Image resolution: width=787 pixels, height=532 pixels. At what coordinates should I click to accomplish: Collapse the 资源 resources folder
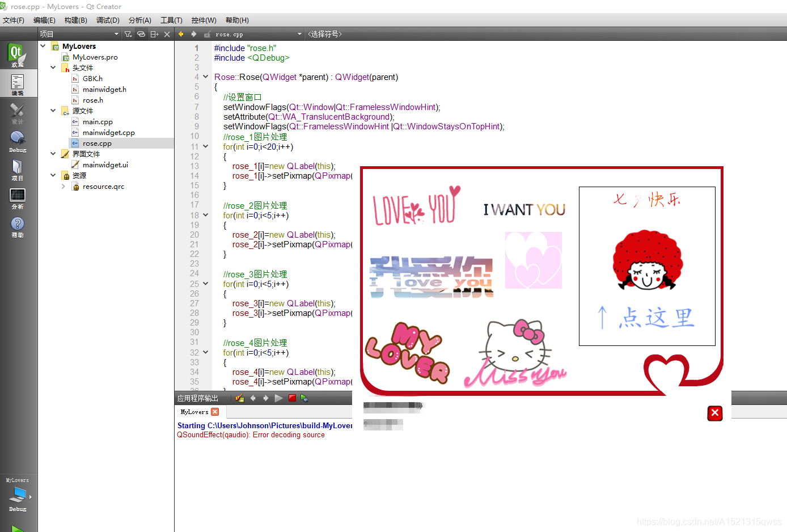[53, 175]
